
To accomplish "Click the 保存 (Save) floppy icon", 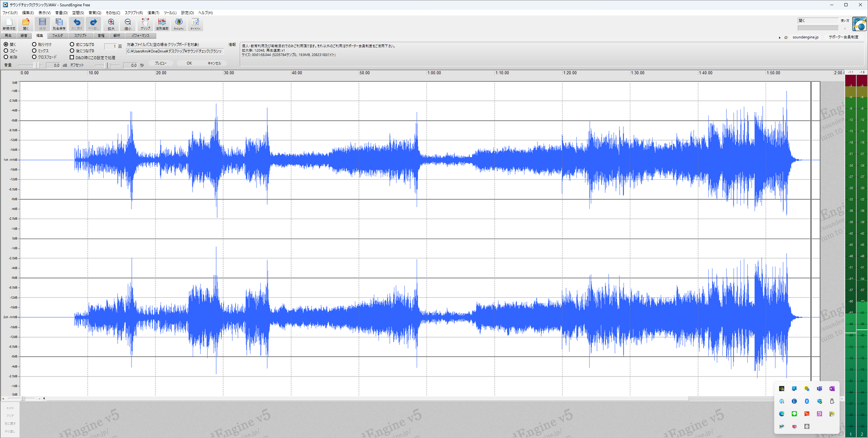I will 42,24.
